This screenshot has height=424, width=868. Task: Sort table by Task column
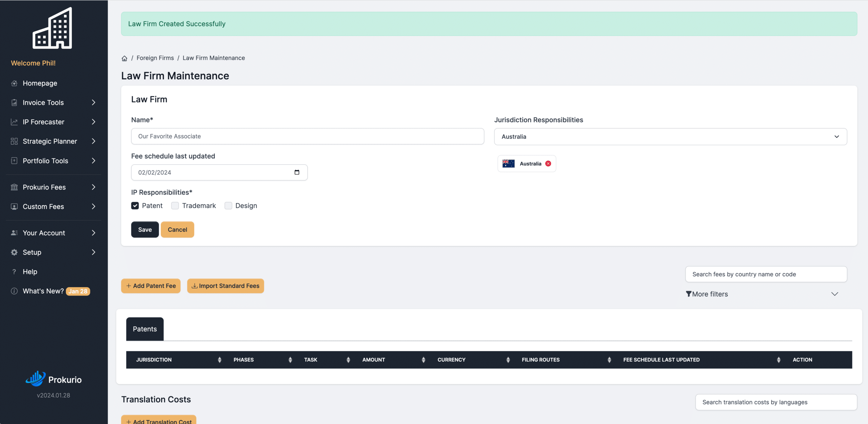pos(348,360)
